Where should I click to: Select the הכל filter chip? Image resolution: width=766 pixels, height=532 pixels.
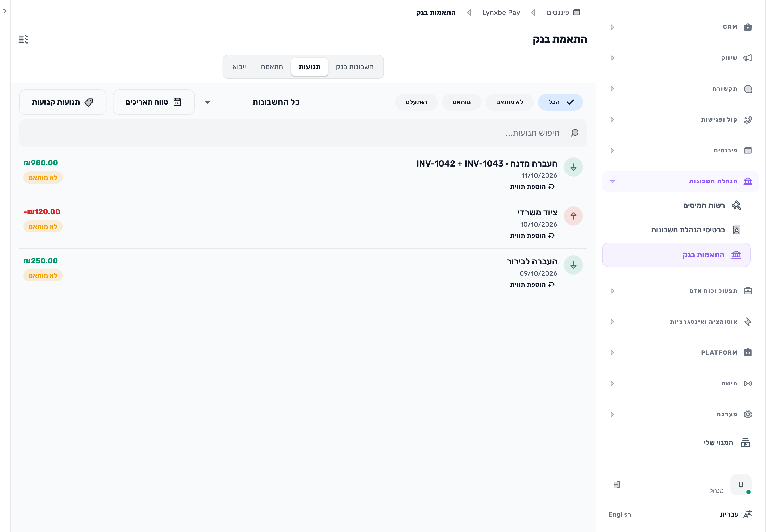pos(560,102)
